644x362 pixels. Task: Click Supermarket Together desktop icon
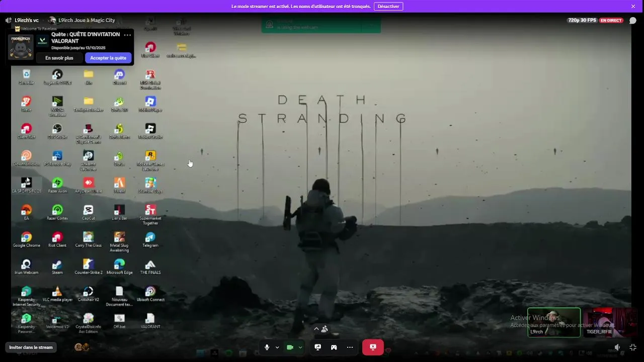click(x=150, y=215)
